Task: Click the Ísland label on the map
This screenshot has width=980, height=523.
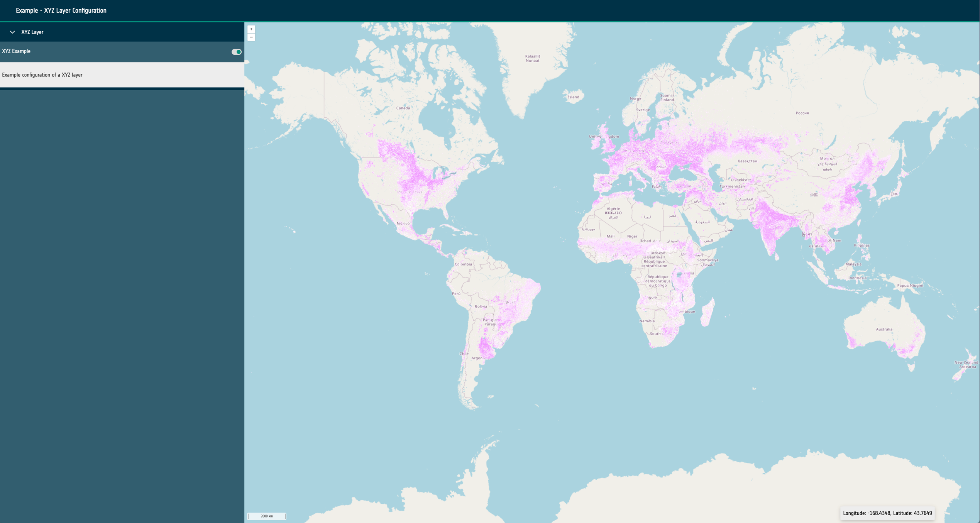Action: (573, 97)
